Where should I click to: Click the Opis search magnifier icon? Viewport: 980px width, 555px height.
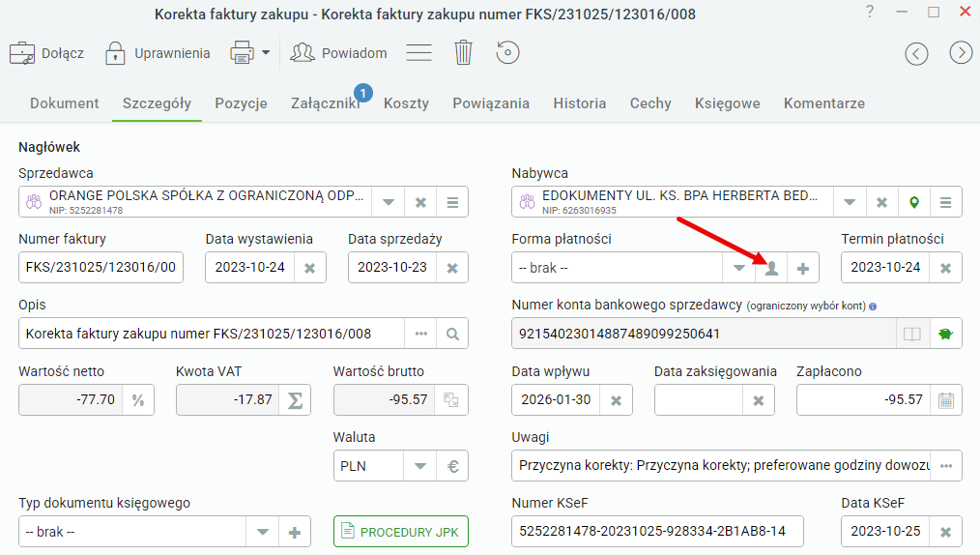click(x=452, y=334)
